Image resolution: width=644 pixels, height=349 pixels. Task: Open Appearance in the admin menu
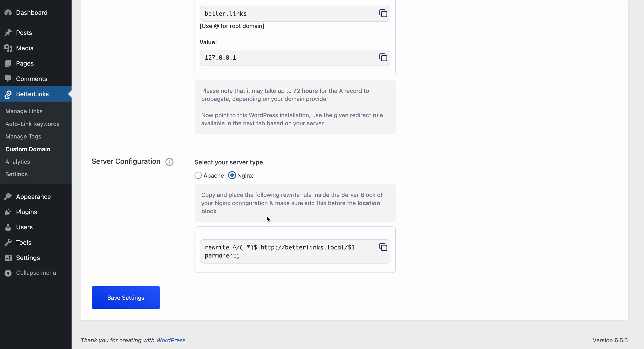pos(33,197)
